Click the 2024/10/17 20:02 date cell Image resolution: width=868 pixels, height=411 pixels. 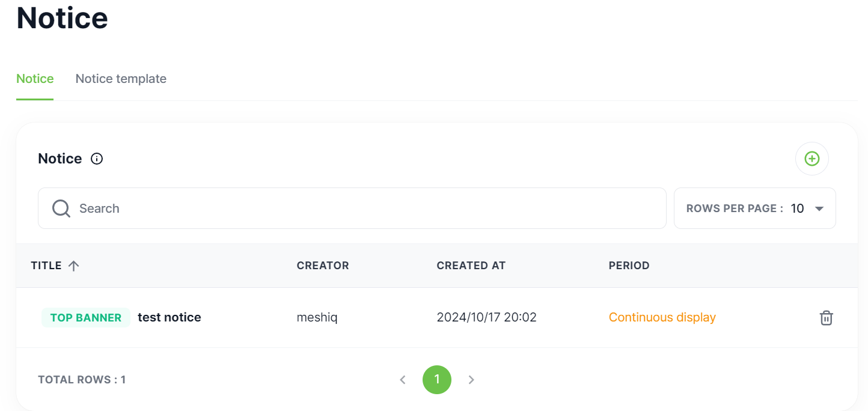click(x=486, y=317)
